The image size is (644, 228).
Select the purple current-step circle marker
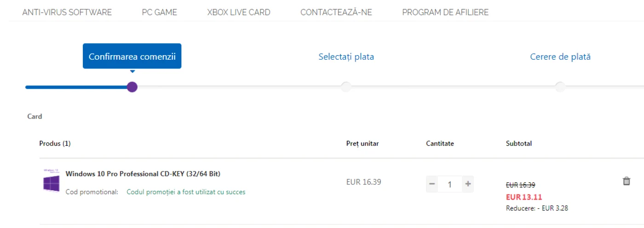click(x=132, y=87)
